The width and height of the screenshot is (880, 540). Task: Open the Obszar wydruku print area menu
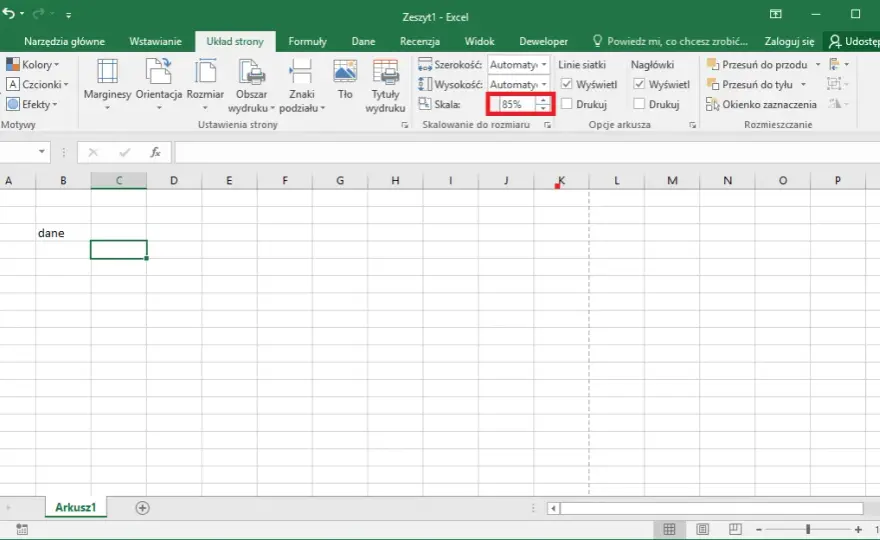[x=251, y=85]
